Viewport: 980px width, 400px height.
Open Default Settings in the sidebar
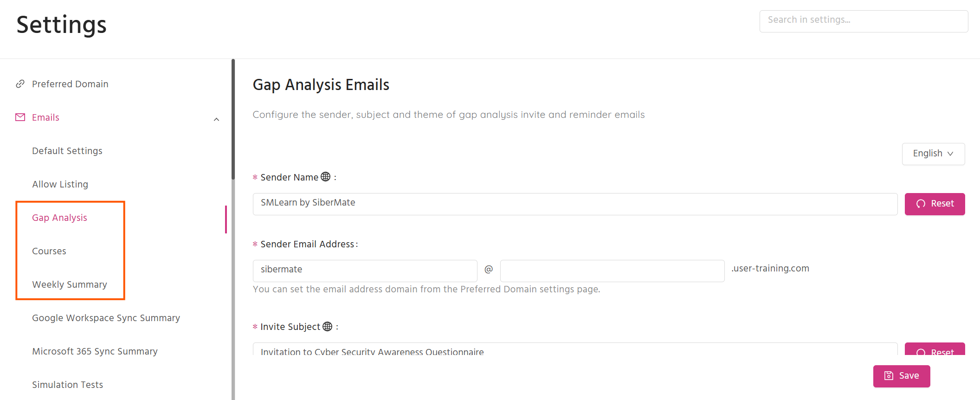pyautogui.click(x=67, y=151)
